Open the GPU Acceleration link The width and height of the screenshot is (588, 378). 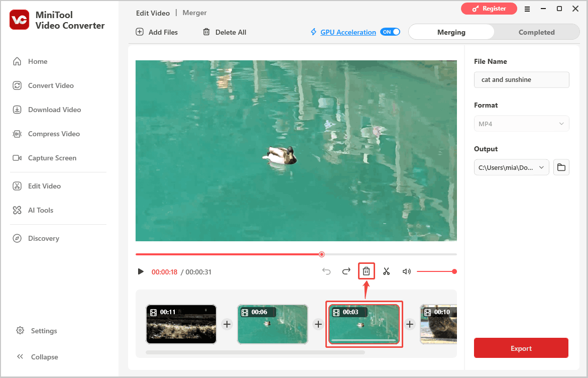(348, 32)
